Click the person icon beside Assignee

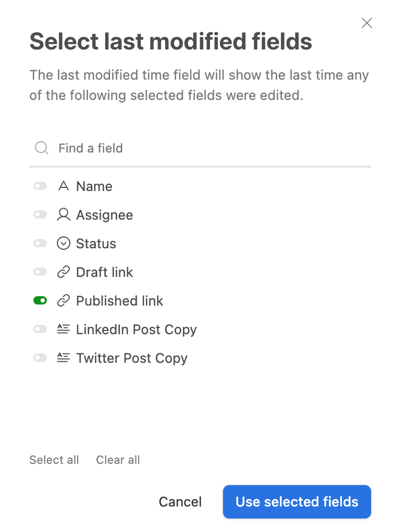(x=64, y=215)
